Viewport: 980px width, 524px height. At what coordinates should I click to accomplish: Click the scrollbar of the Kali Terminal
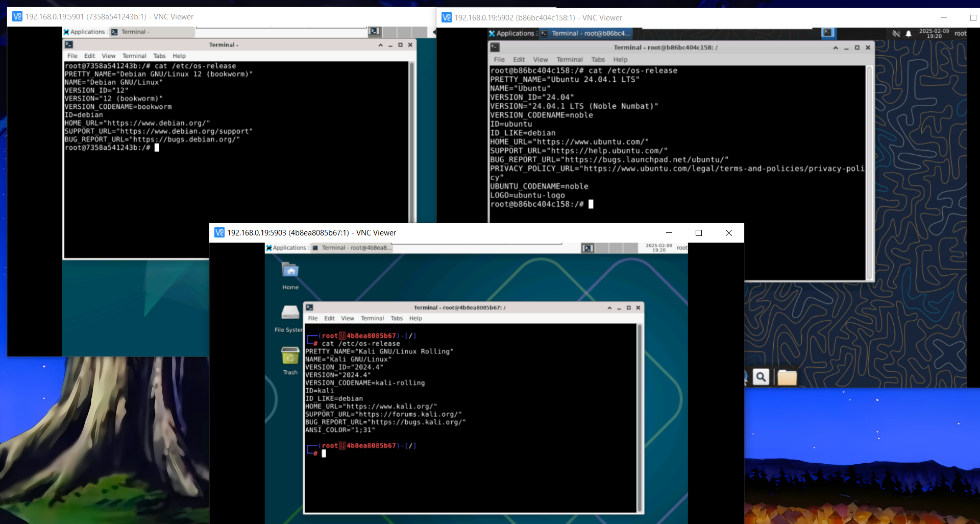coord(640,418)
